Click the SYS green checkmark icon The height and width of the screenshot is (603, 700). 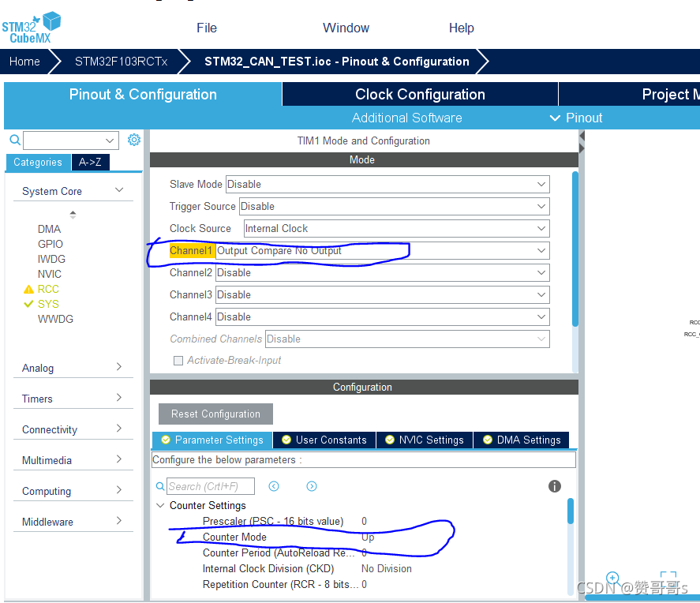click(x=28, y=304)
